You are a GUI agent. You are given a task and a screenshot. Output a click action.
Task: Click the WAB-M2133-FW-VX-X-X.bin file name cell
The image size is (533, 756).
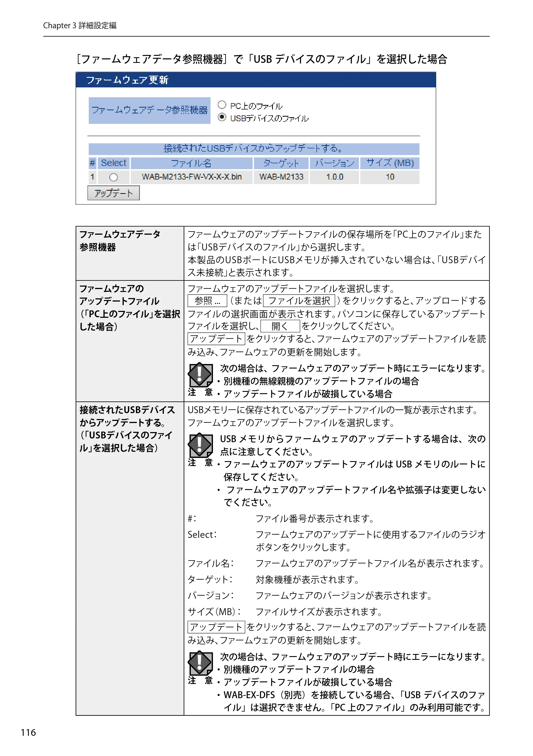[192, 177]
